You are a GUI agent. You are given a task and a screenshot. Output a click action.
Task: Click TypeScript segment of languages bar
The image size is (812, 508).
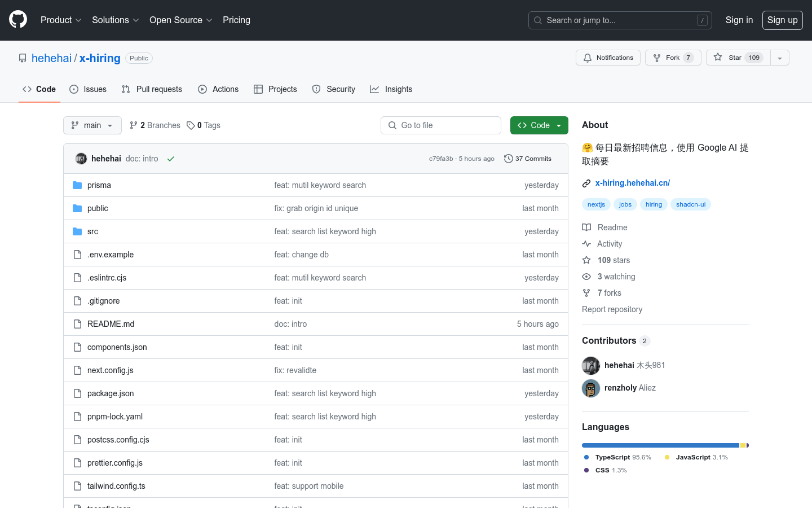[660, 445]
